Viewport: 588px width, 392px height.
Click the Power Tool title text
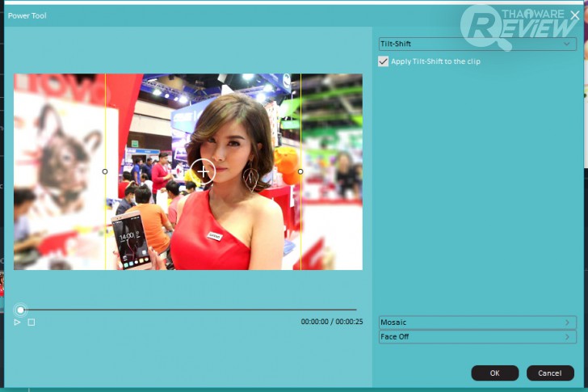[x=27, y=15]
